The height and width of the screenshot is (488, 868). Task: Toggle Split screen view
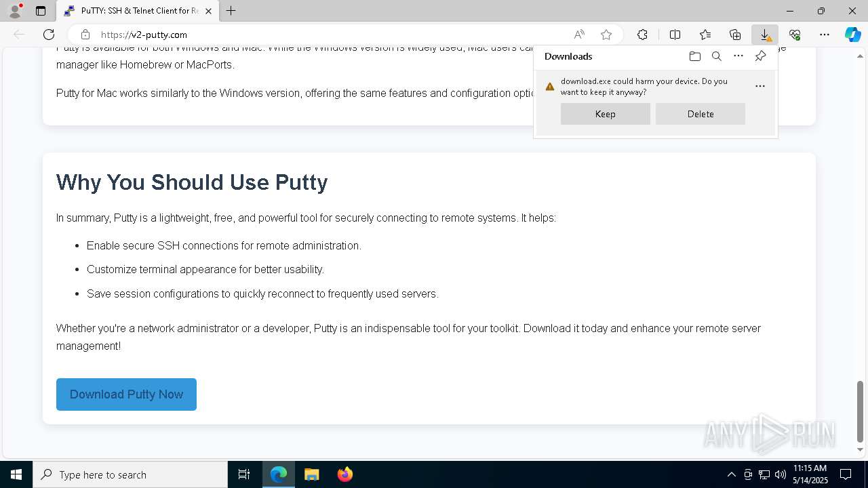coord(675,35)
